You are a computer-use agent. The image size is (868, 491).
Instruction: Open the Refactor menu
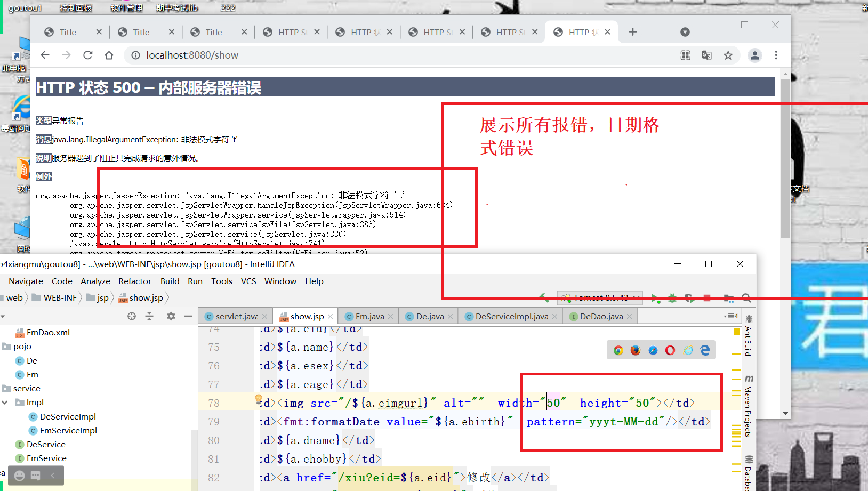point(135,281)
